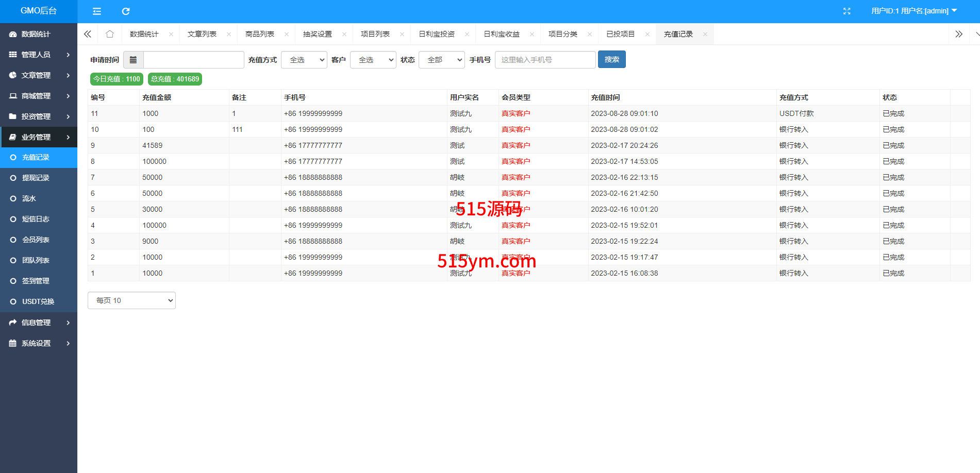Close the 抽奖设置 tab
The height and width of the screenshot is (473, 980).
point(344,35)
